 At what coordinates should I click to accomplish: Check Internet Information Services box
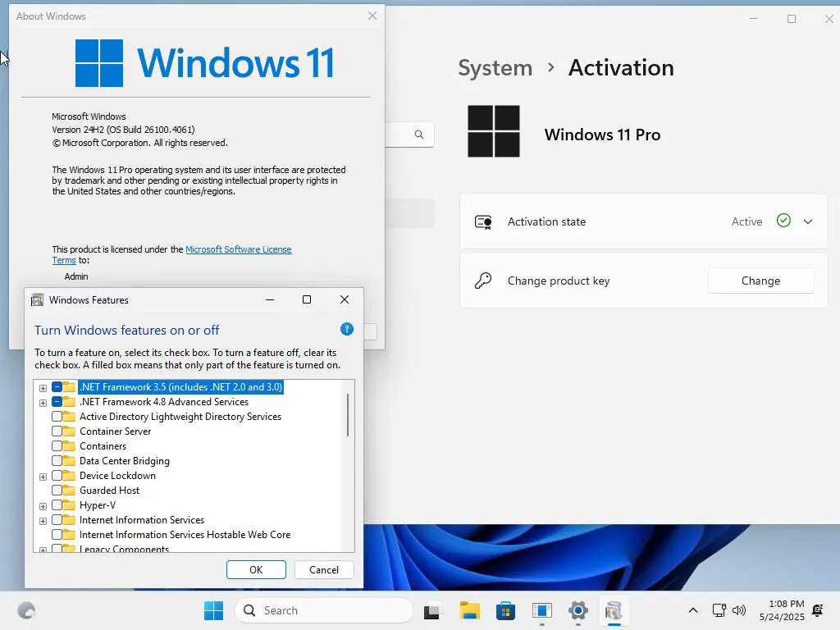[x=57, y=519]
